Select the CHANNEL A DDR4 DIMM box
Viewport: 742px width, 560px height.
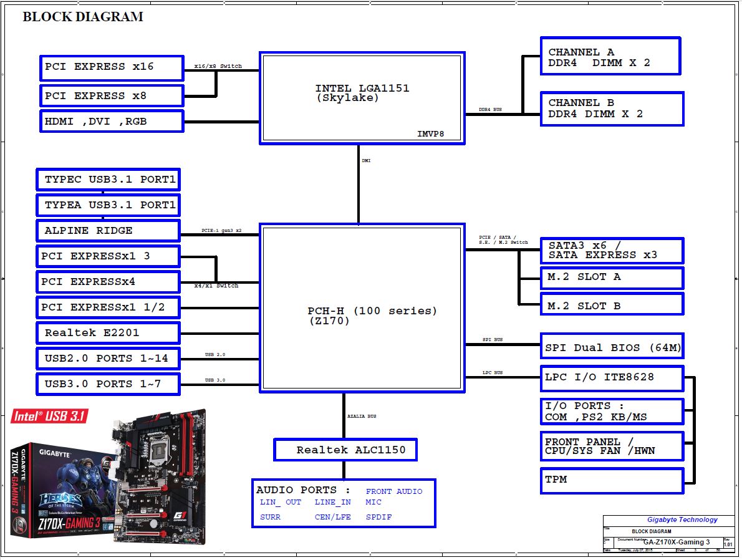(610, 57)
